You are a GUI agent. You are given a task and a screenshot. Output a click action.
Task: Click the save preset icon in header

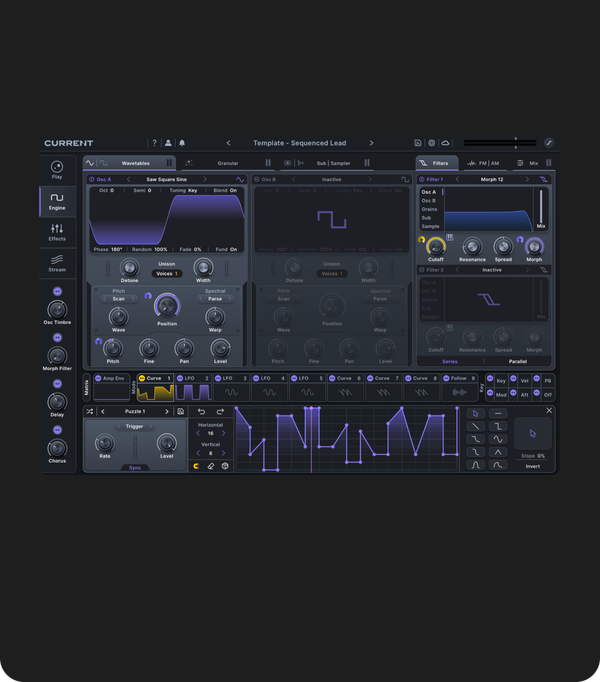pos(418,143)
